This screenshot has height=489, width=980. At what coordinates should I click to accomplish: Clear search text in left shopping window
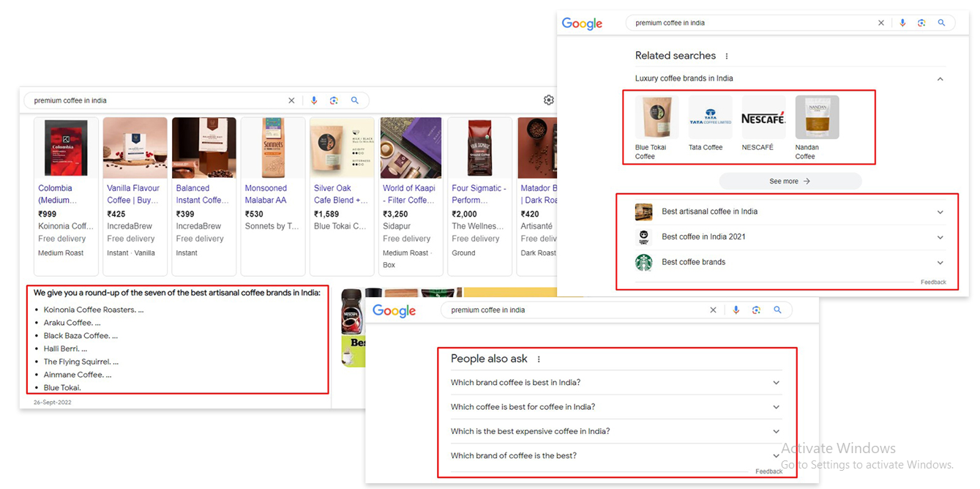(x=291, y=100)
